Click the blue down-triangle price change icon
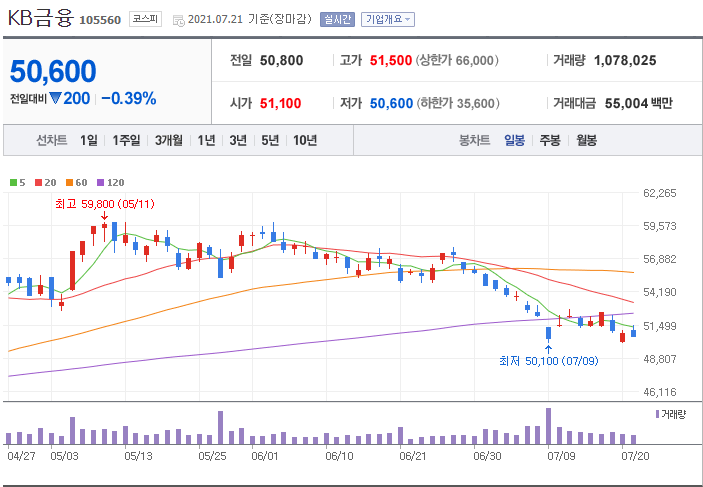The image size is (703, 487). [x=55, y=98]
